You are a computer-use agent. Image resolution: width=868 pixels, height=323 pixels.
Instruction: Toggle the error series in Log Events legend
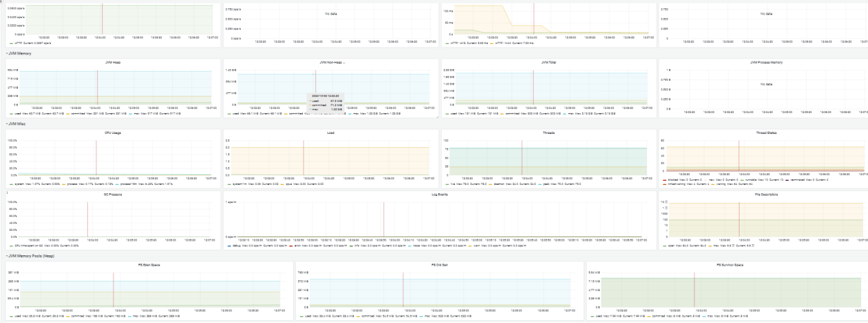click(298, 246)
